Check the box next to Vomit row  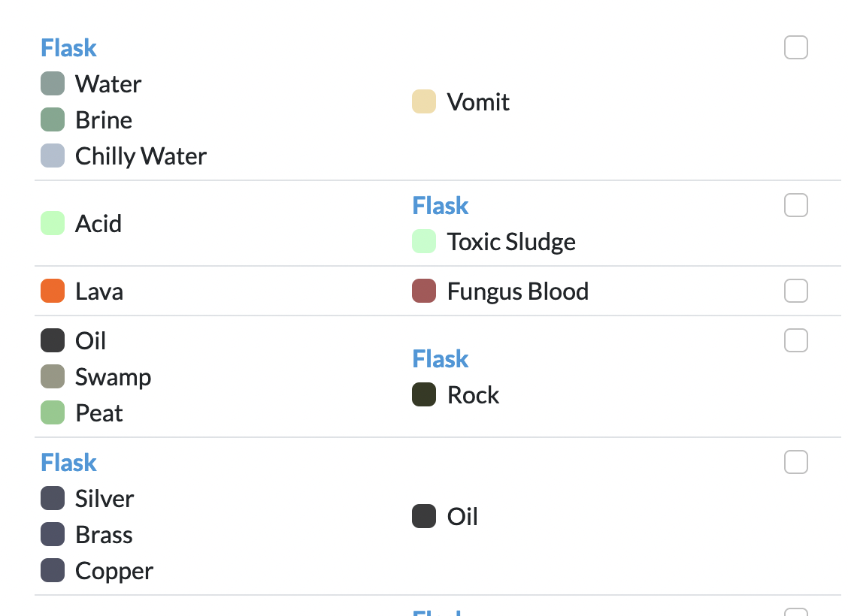(795, 47)
